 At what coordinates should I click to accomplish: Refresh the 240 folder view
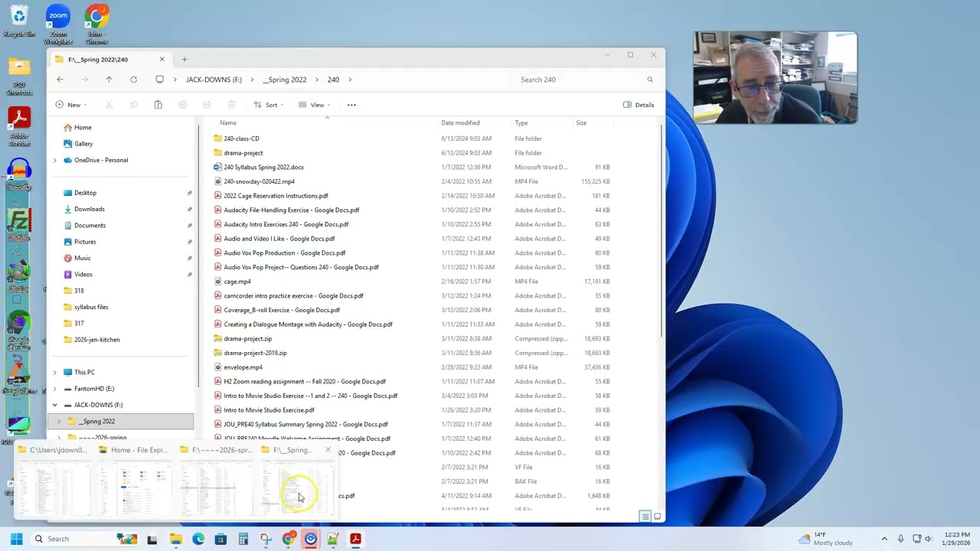tap(133, 80)
